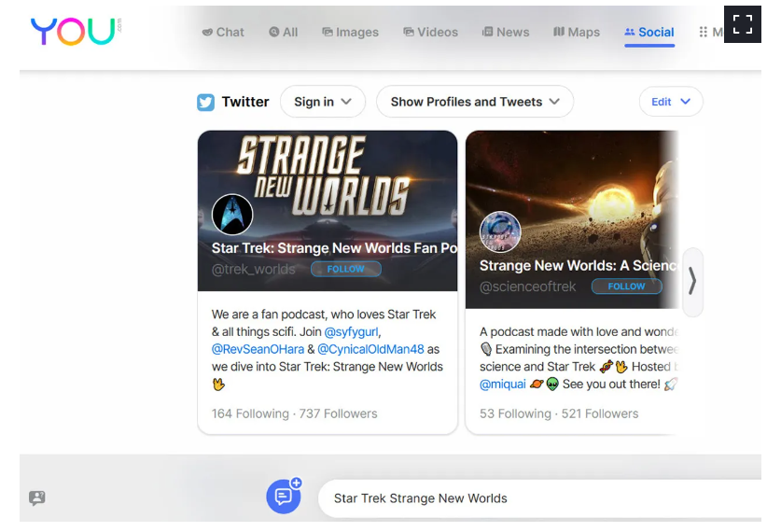The width and height of the screenshot is (767, 532).
Task: Select the News tab
Action: (x=506, y=33)
